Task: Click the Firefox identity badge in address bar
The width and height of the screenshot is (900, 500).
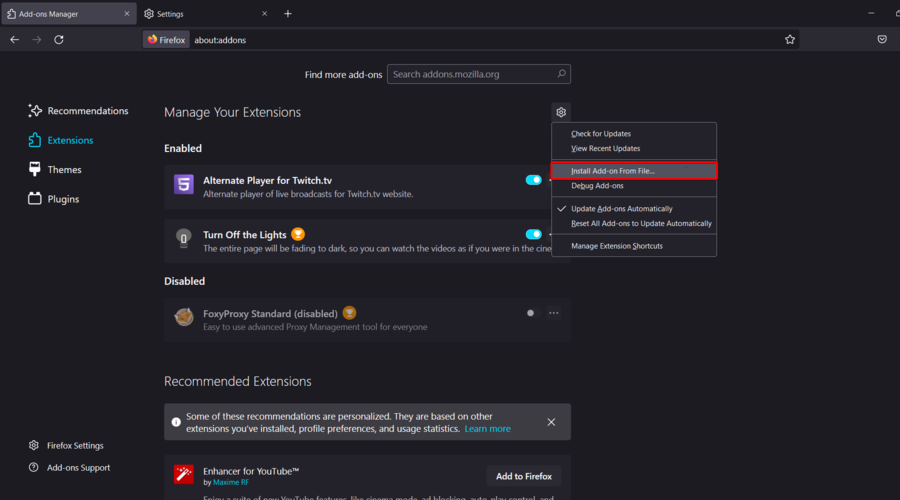Action: [x=166, y=40]
